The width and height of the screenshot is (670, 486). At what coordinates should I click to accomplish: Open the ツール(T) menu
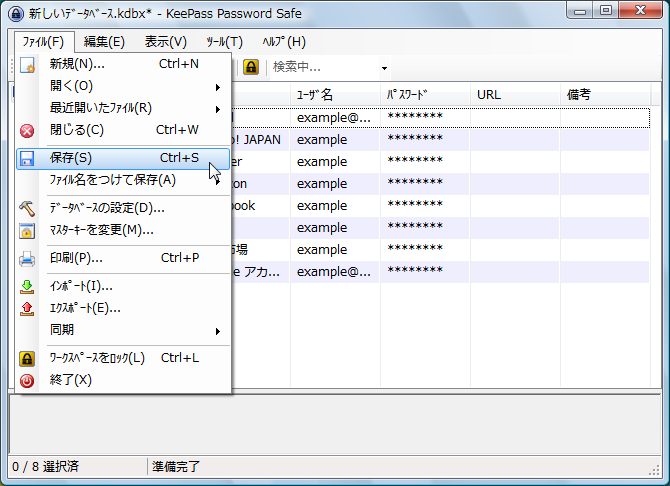click(224, 42)
